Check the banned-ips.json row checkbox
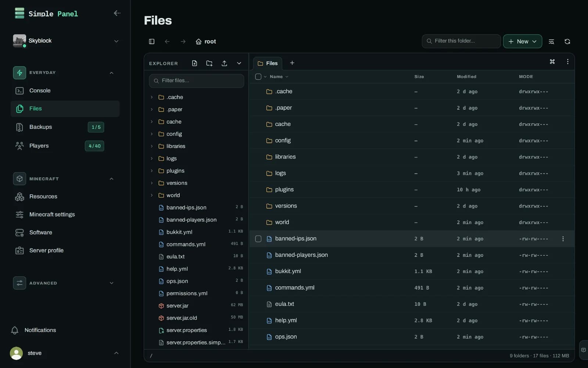Image resolution: width=588 pixels, height=368 pixels. [258, 239]
